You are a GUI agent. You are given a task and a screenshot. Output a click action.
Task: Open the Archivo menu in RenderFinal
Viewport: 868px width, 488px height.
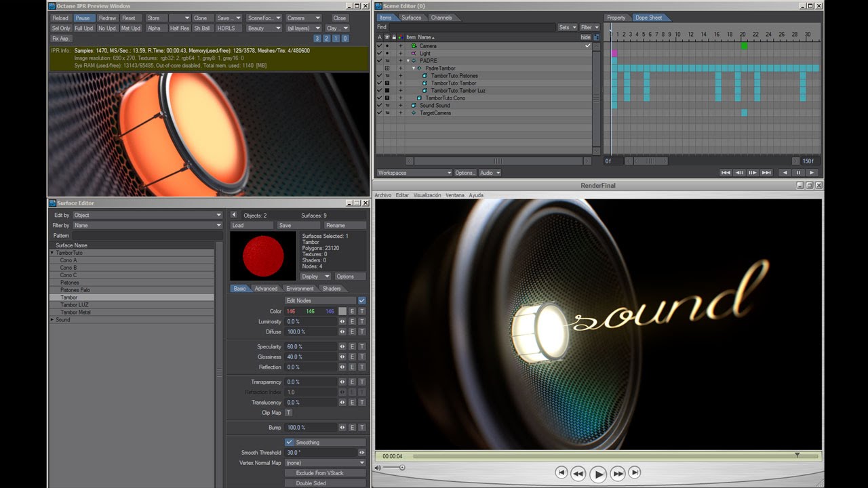[383, 195]
